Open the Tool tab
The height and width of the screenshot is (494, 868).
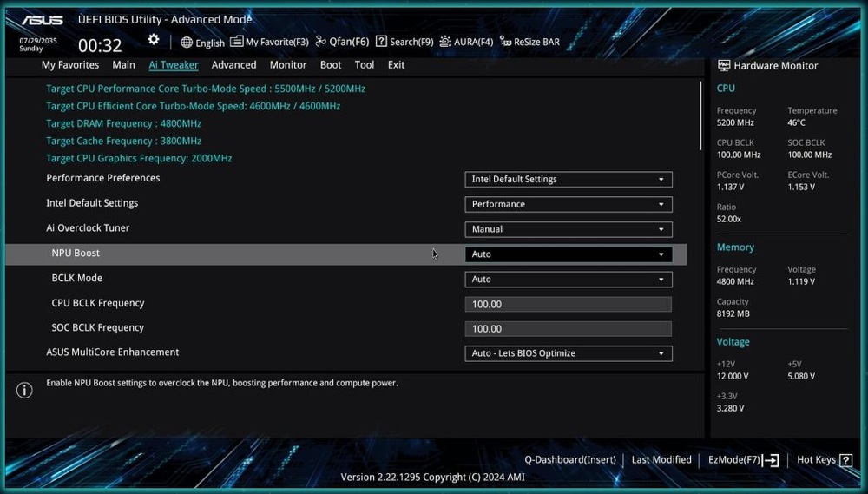click(365, 65)
